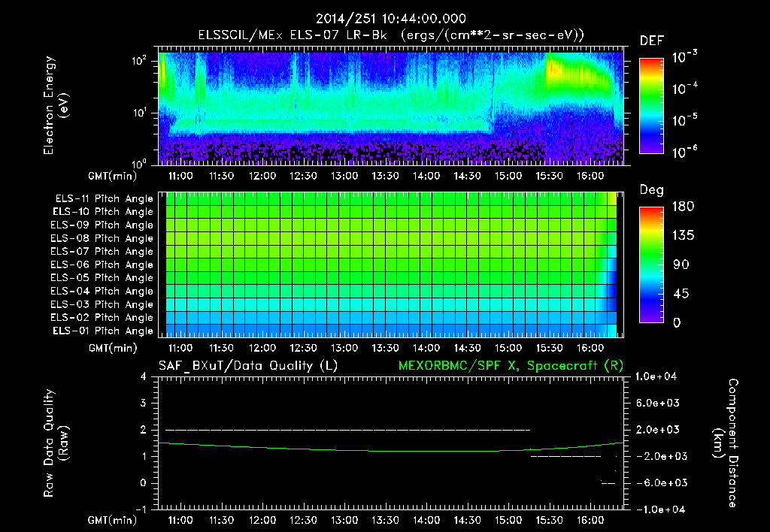Click the "180" value on Deg scale
770x532 pixels.
[x=683, y=207]
